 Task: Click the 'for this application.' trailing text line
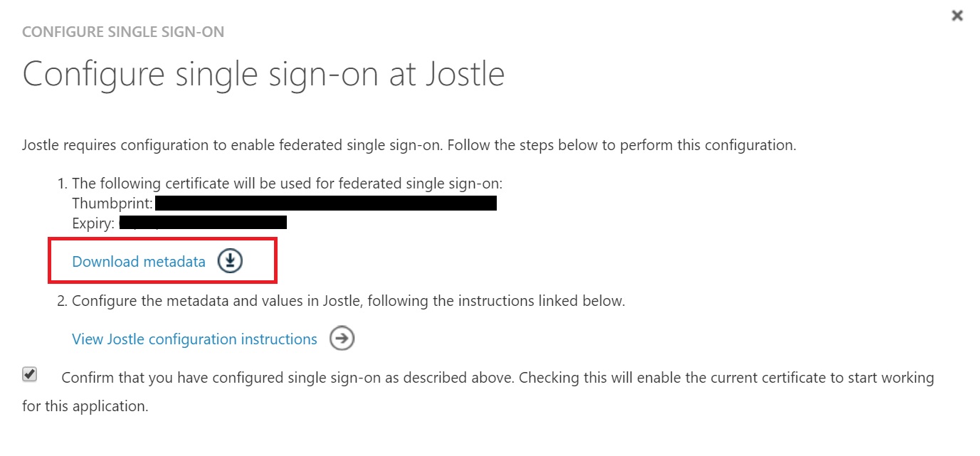85,407
